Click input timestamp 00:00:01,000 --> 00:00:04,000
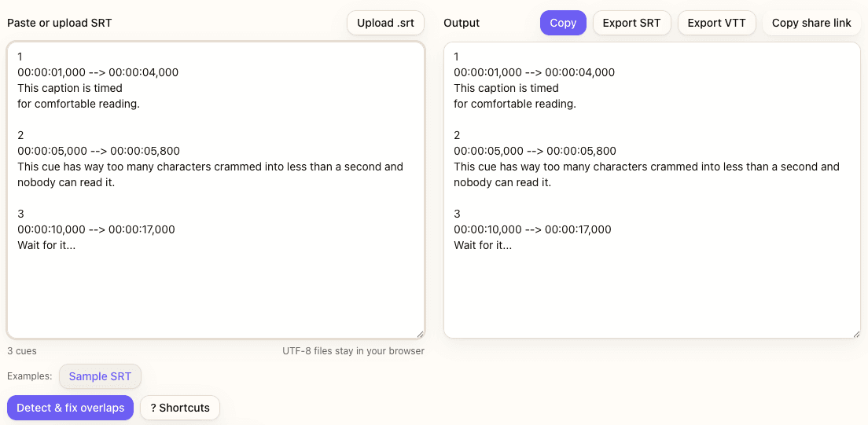 (98, 72)
